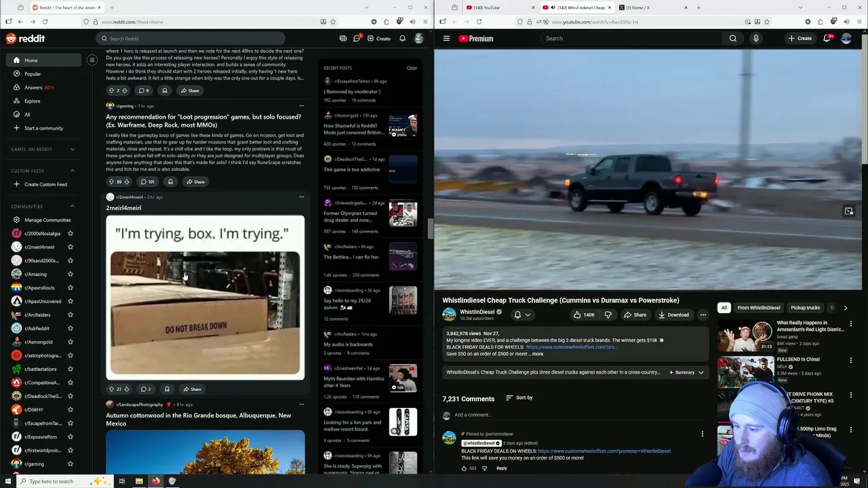Favorite r/Asmongold community star

[70, 342]
